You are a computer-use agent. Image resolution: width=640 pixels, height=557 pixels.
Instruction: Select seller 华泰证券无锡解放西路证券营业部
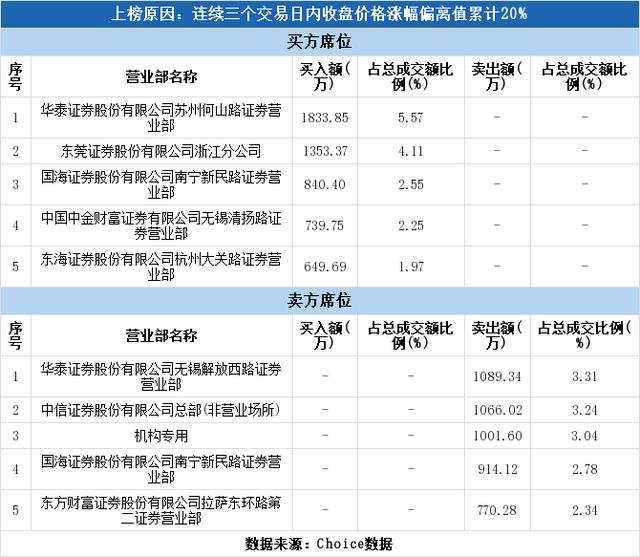(x=161, y=376)
